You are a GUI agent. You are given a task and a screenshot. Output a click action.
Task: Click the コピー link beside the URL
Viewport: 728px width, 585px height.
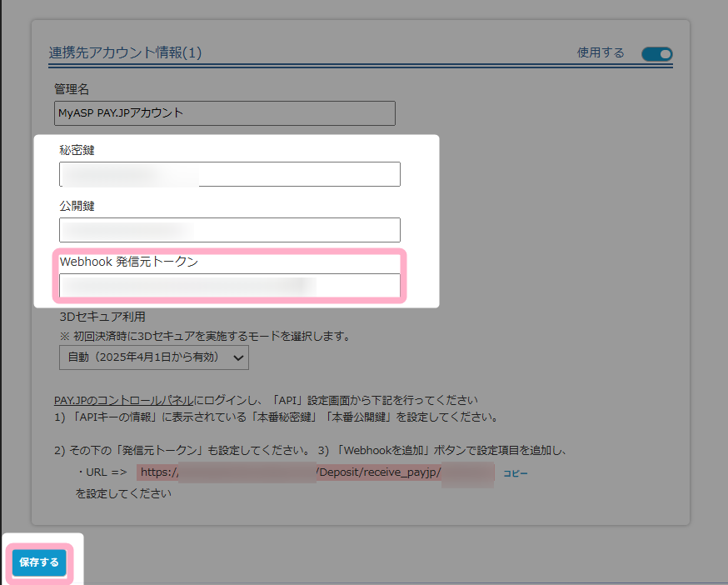[515, 473]
